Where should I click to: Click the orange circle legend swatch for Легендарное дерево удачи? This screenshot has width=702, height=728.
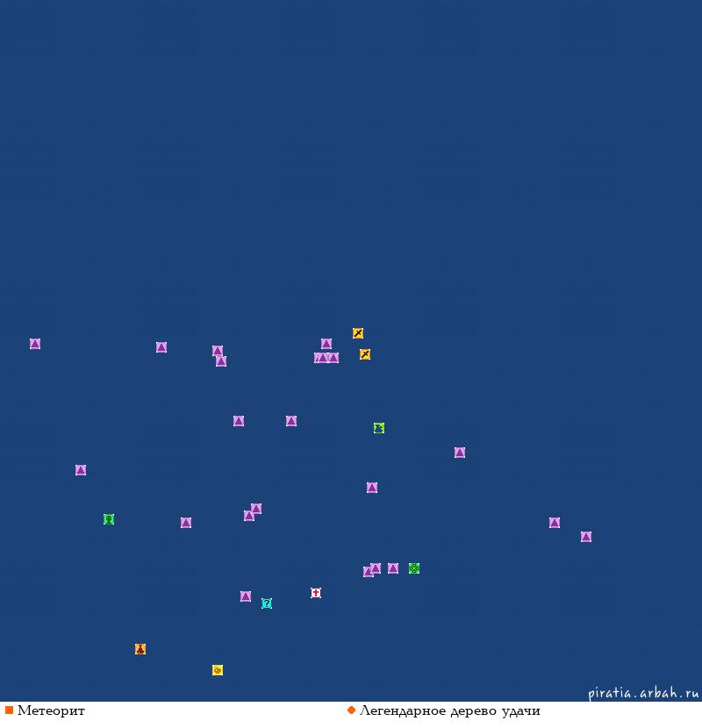click(x=351, y=710)
